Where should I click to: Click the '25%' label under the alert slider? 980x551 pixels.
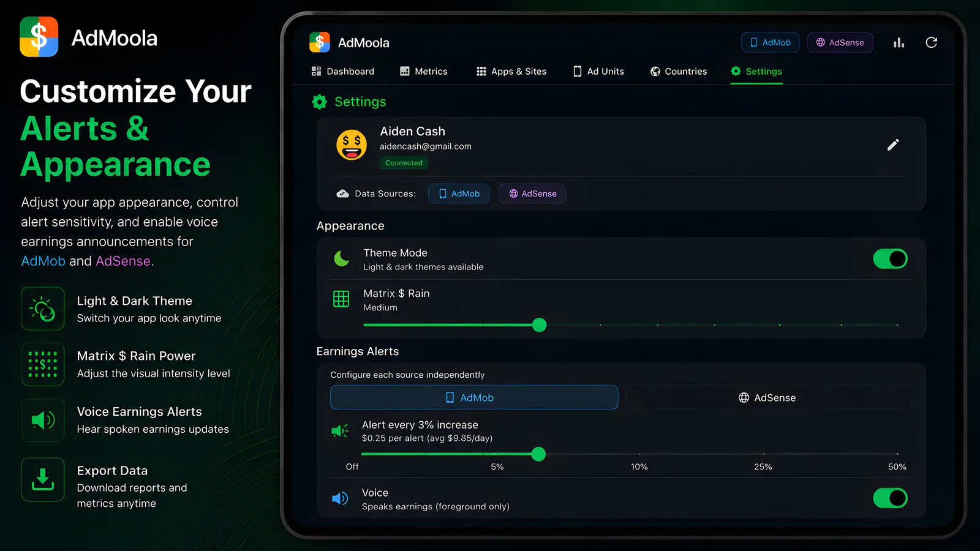point(763,467)
